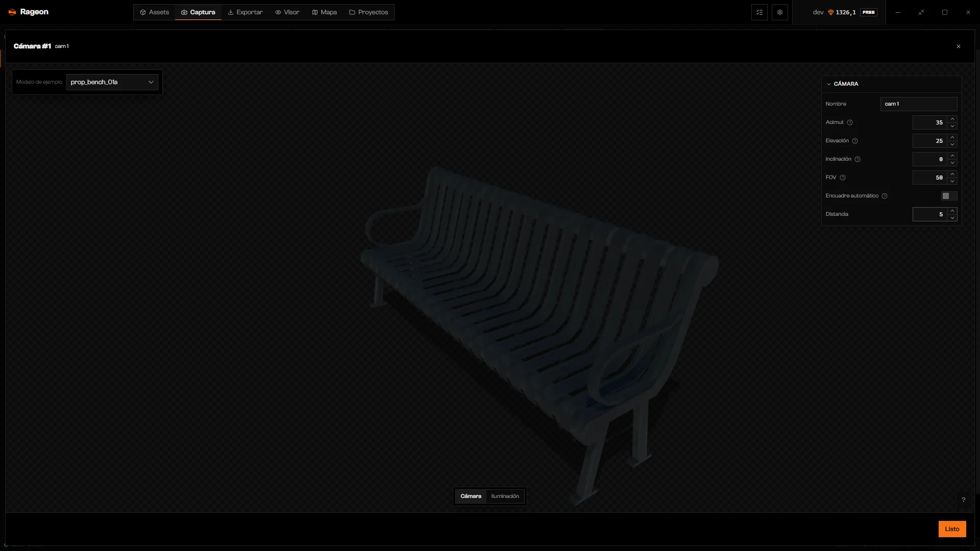
Task: Show help for FOV
Action: click(x=843, y=178)
